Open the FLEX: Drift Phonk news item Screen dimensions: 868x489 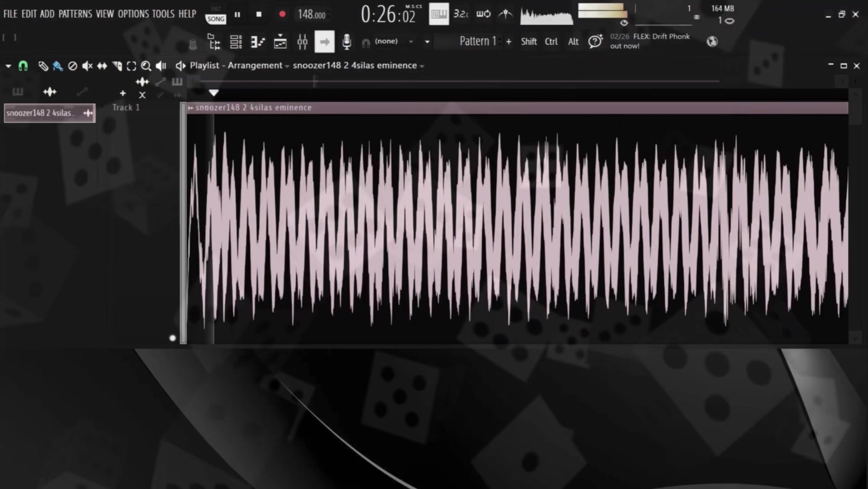click(x=650, y=41)
